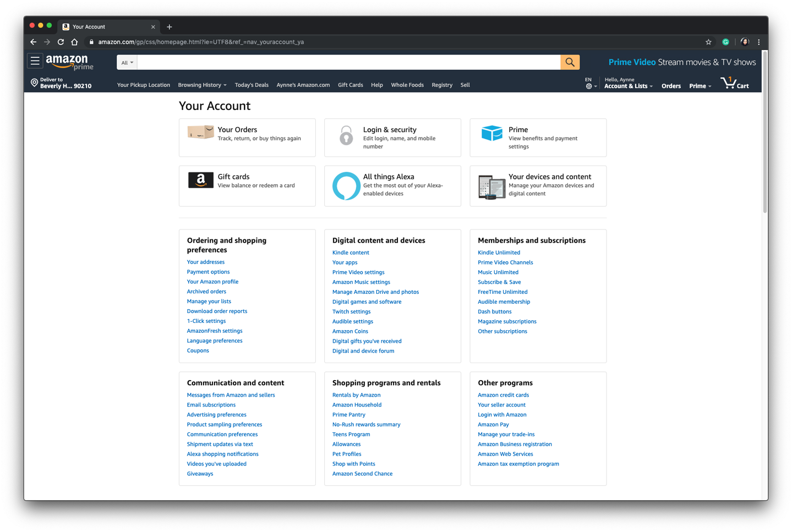Click the Amazon Prime logo

(x=69, y=62)
